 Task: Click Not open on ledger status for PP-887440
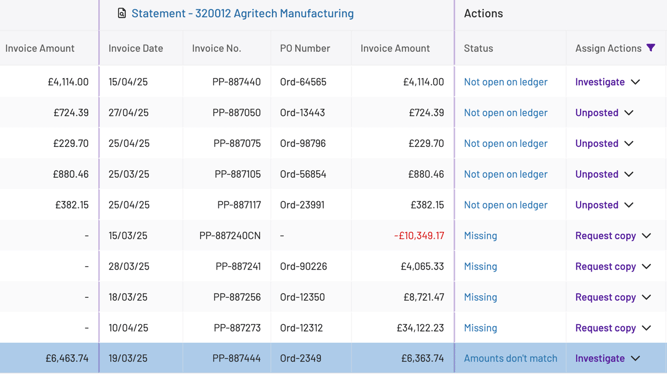tap(505, 82)
